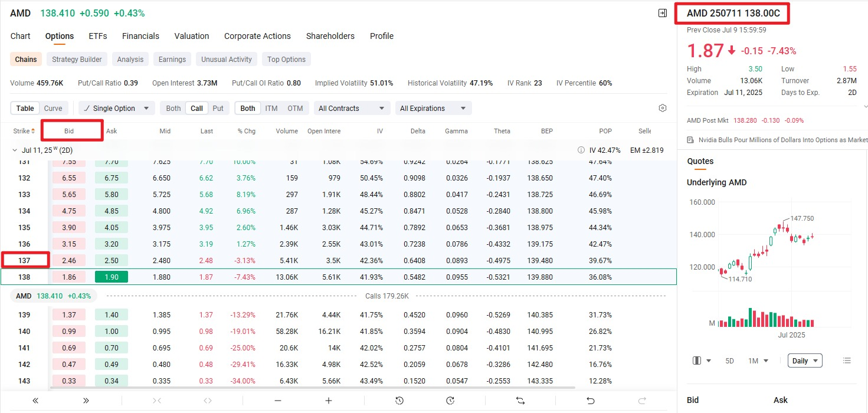The height and width of the screenshot is (413, 868).
Task: Sort by the Strike column arrows
Action: [33, 131]
